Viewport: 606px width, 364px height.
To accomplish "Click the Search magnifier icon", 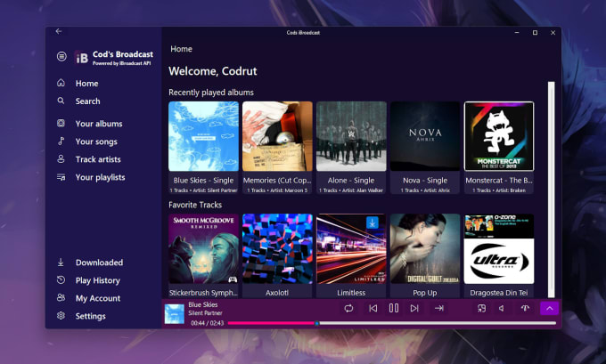I will click(61, 101).
